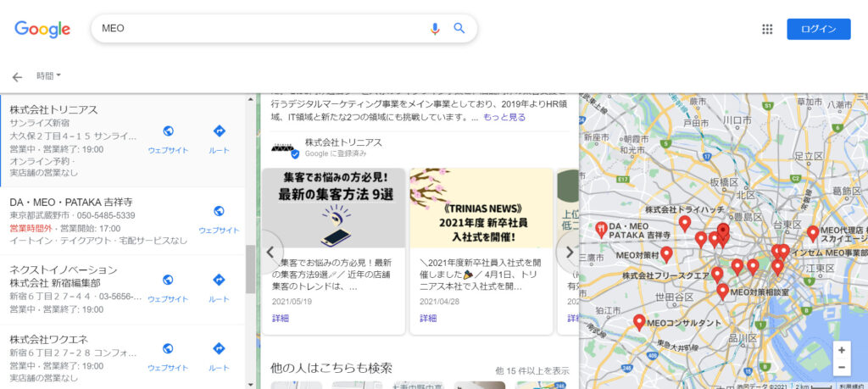
Task: Select ネクストイノベーション株式会社 新宿編集部 listing title
Action: [63, 276]
